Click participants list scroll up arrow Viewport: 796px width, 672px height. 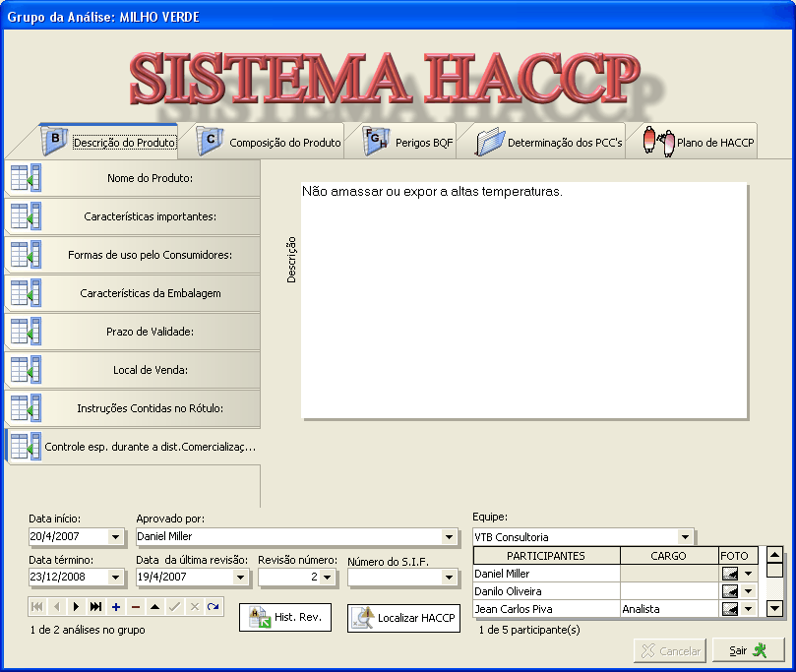click(x=774, y=555)
